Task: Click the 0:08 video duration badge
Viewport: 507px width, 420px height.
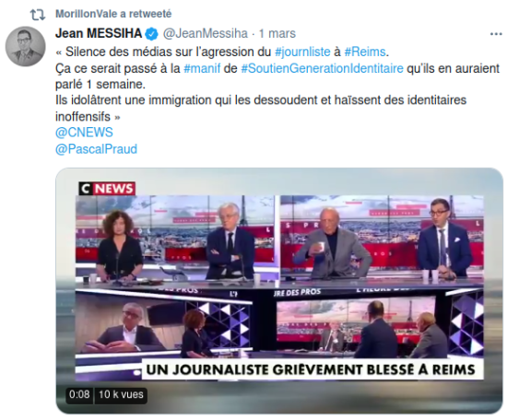Action: [x=79, y=395]
